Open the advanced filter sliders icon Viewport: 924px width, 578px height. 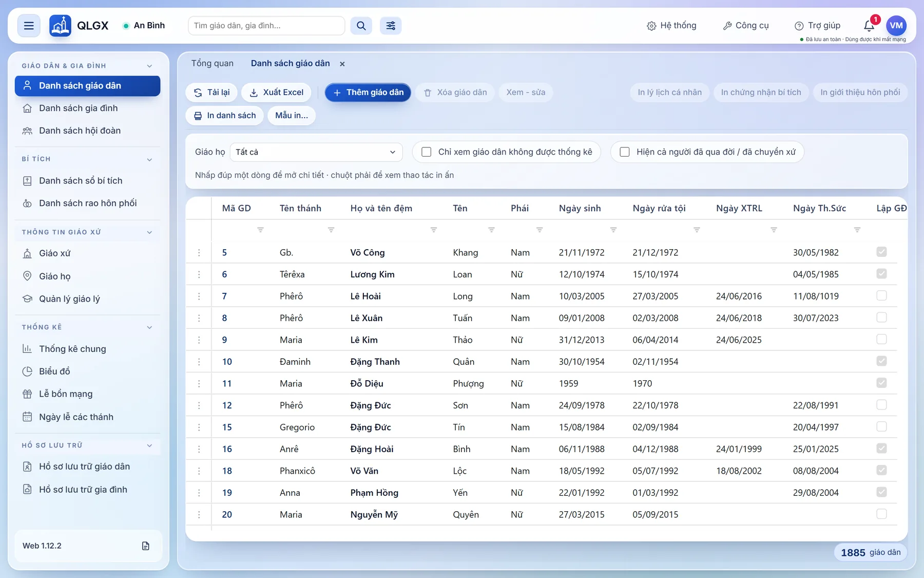point(391,26)
